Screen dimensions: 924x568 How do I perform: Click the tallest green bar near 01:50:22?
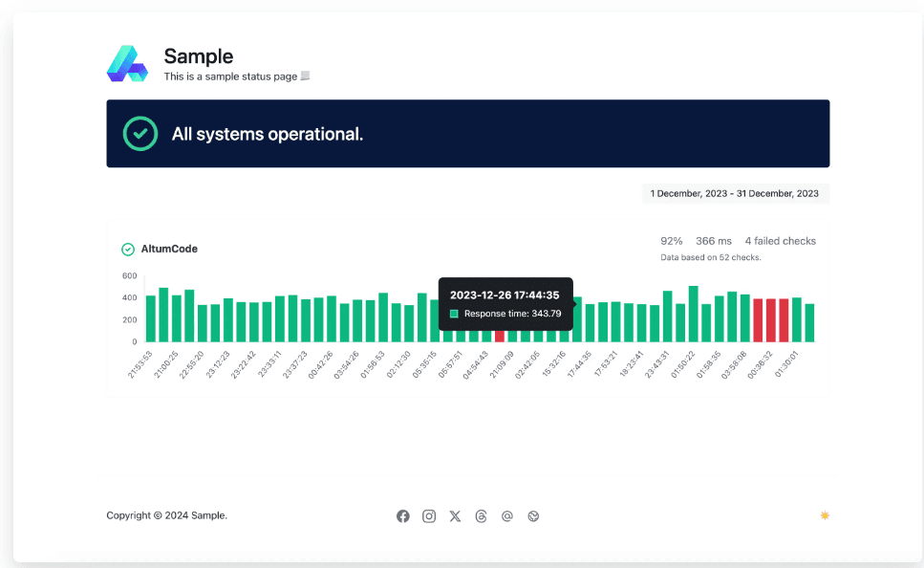pyautogui.click(x=693, y=314)
